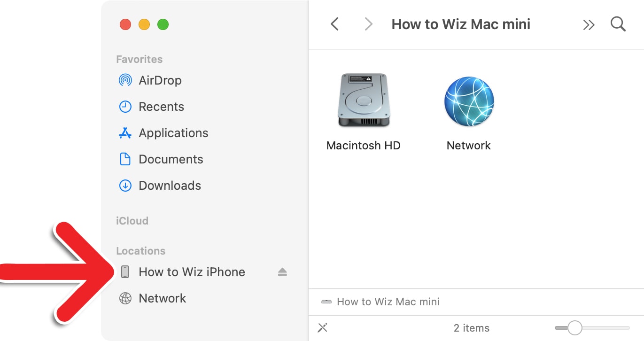Click the Documents sidebar icon

click(x=125, y=159)
